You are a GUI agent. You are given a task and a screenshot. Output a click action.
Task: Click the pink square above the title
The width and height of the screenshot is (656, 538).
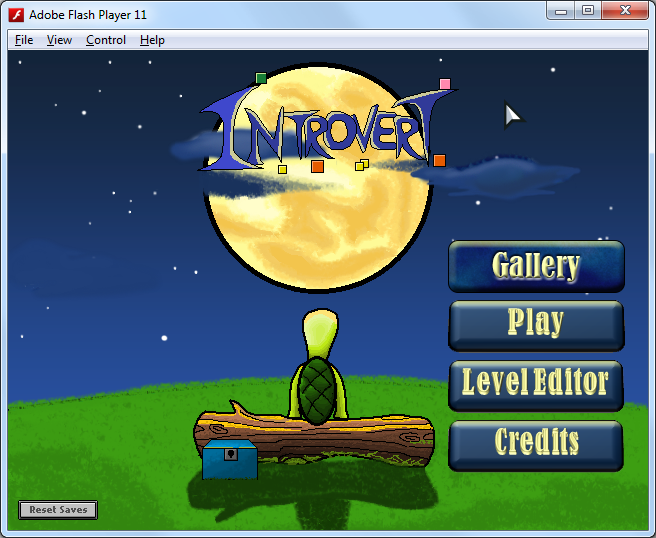[x=445, y=84]
